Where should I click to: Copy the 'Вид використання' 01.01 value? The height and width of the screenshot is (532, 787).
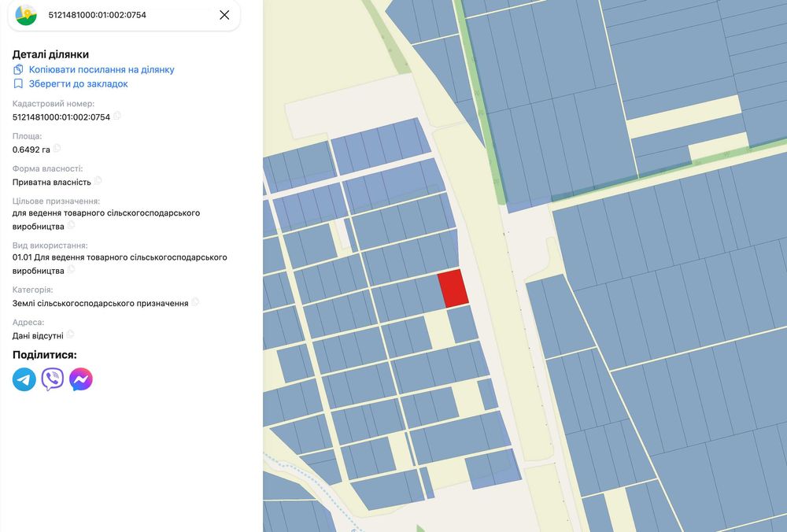click(x=71, y=269)
